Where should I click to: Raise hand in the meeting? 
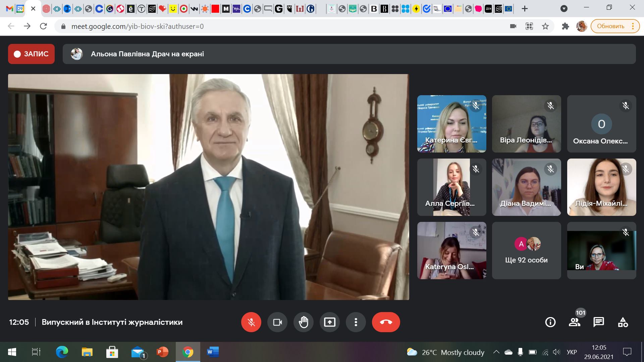(x=304, y=322)
